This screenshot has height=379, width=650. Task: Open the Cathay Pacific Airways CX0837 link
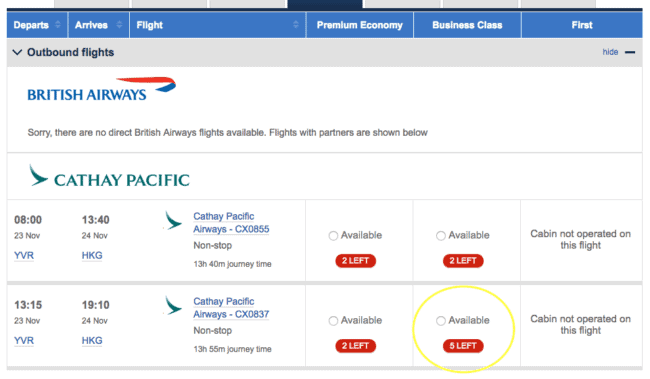pos(231,308)
